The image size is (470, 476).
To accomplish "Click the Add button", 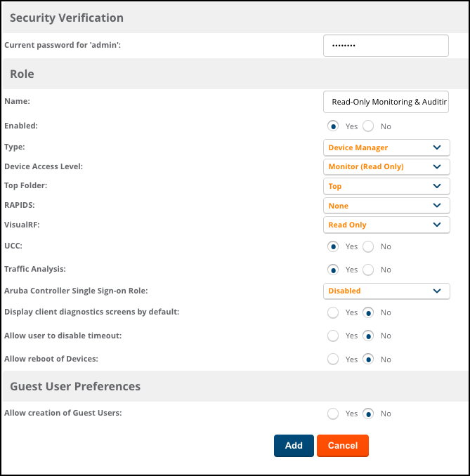I will pos(294,446).
